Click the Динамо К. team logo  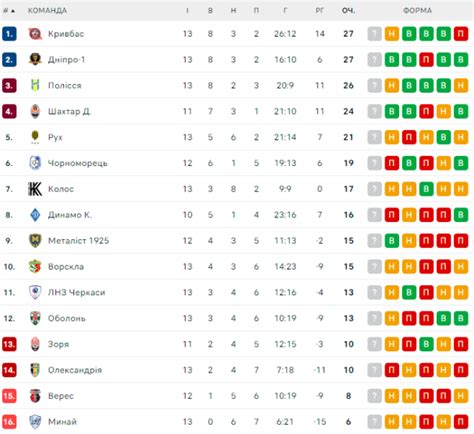tap(35, 215)
